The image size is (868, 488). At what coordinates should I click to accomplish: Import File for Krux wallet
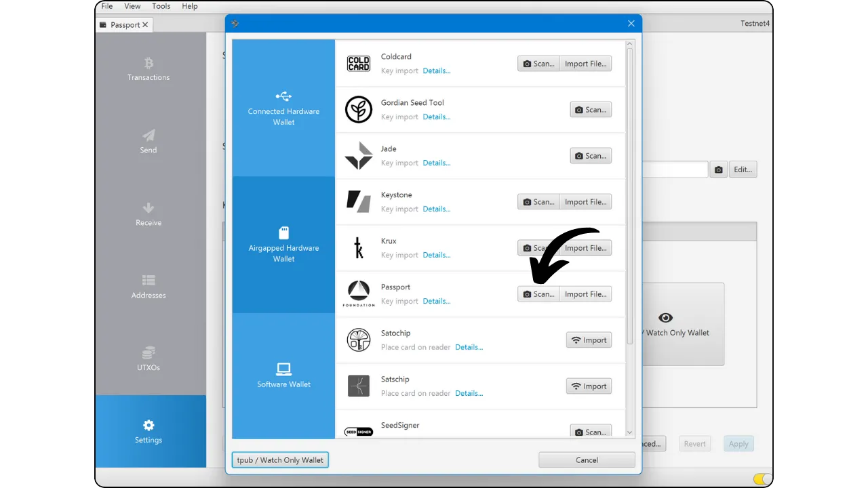click(585, 248)
